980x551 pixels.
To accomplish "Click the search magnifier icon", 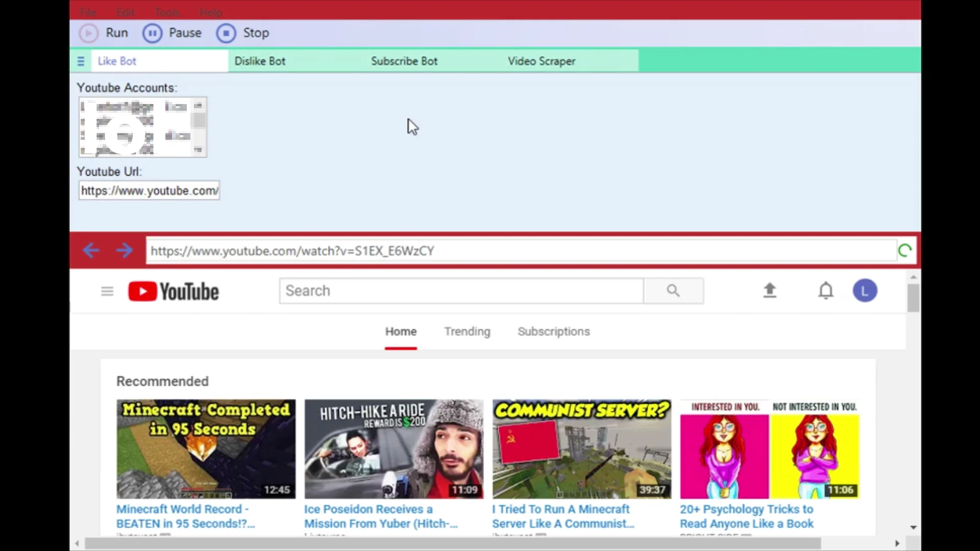I will click(673, 290).
